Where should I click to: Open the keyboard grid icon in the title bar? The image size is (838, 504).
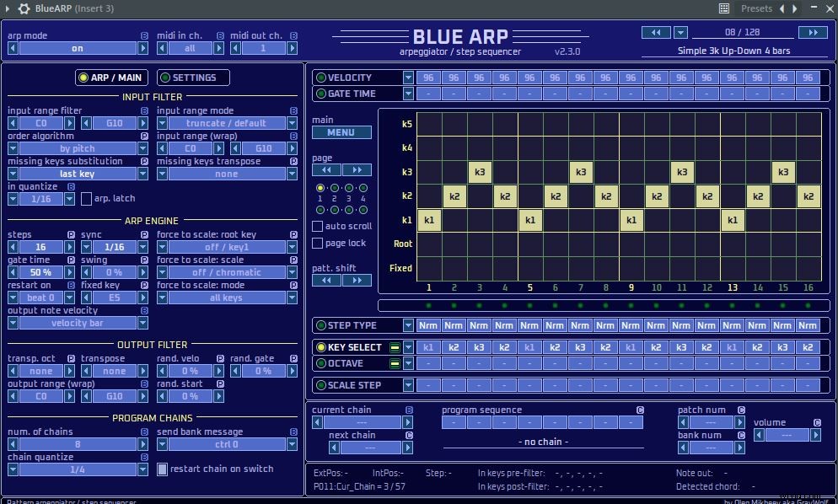pos(723,8)
